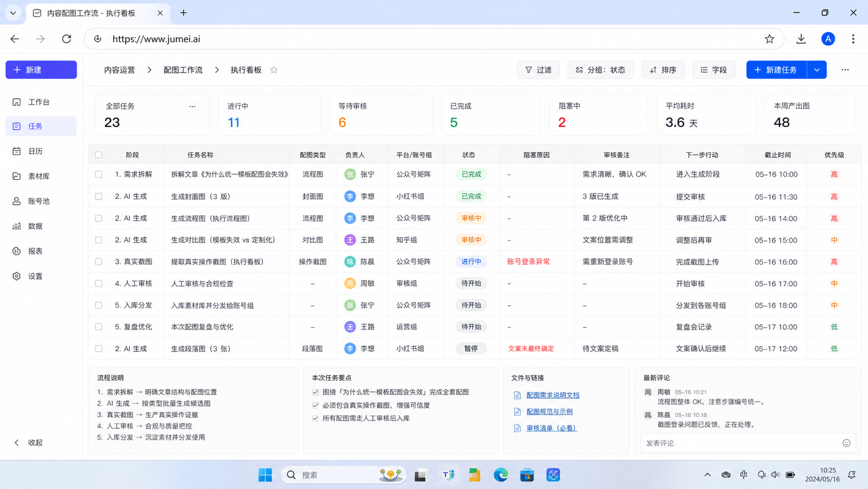
Task: Open the 报表 sidebar icon
Action: pyautogui.click(x=17, y=251)
